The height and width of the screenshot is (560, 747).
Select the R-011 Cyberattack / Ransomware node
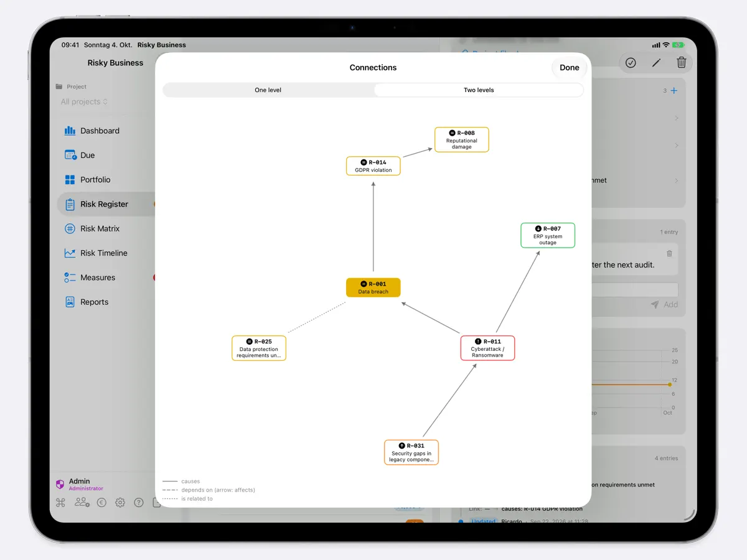click(487, 348)
